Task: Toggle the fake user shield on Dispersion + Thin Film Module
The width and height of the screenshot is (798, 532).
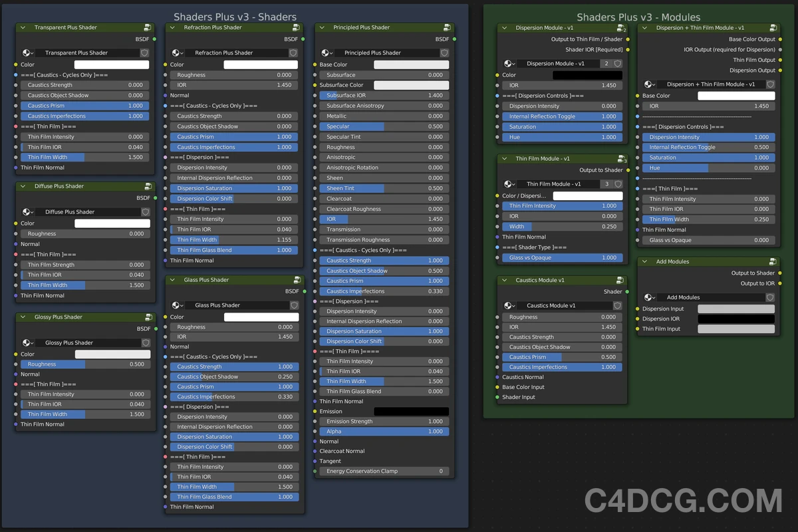Action: point(770,84)
